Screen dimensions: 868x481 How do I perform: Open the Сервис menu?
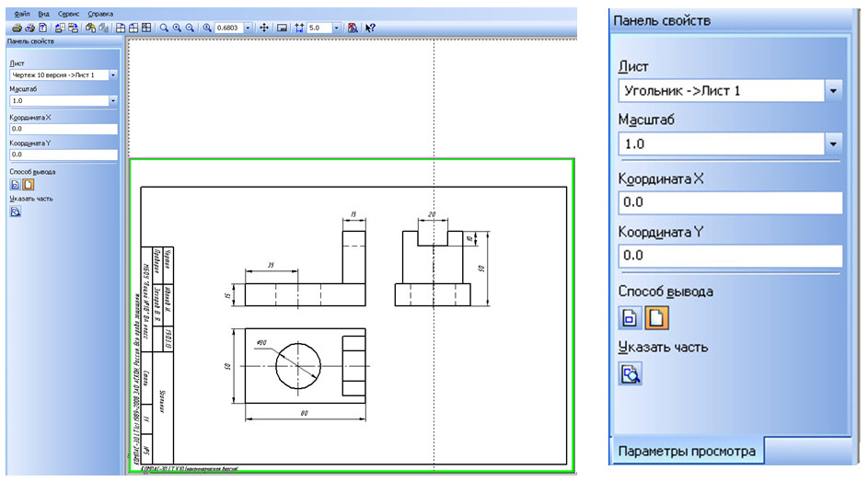click(x=69, y=14)
